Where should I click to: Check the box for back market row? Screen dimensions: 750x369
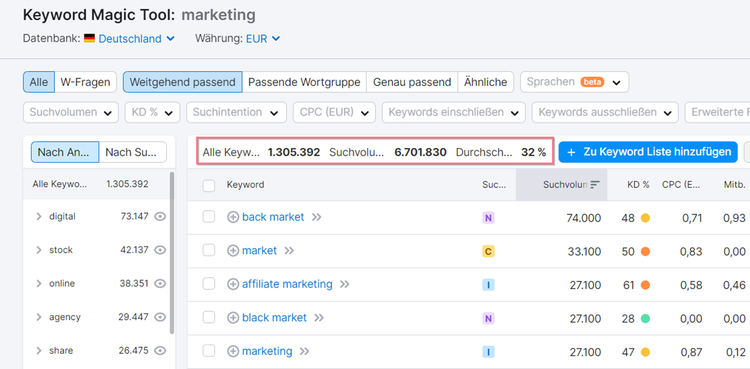(209, 217)
